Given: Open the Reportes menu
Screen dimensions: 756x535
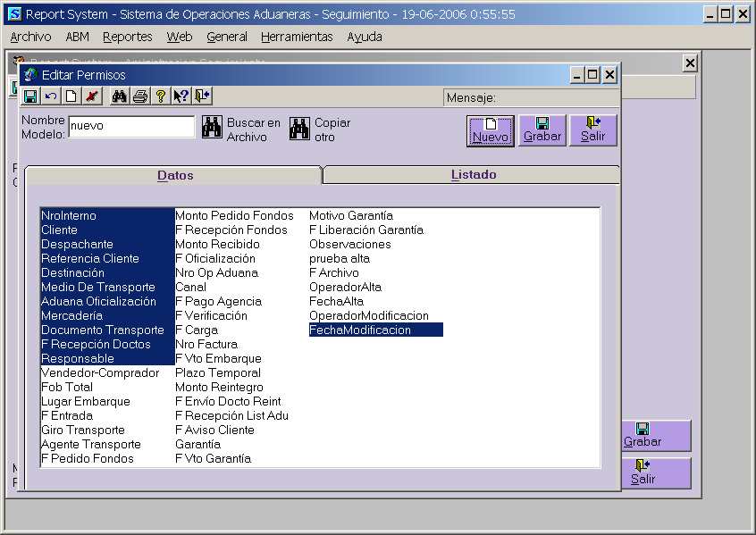Looking at the screenshot, I should coord(127,37).
